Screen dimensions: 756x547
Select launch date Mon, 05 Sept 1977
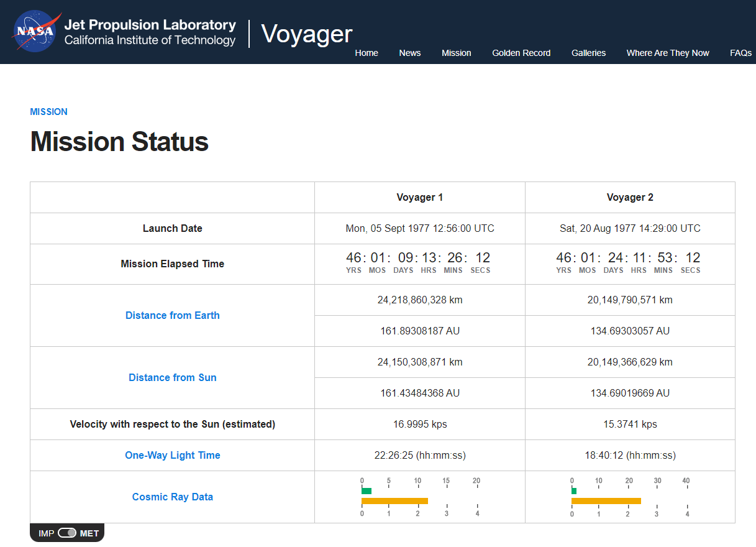tap(420, 228)
